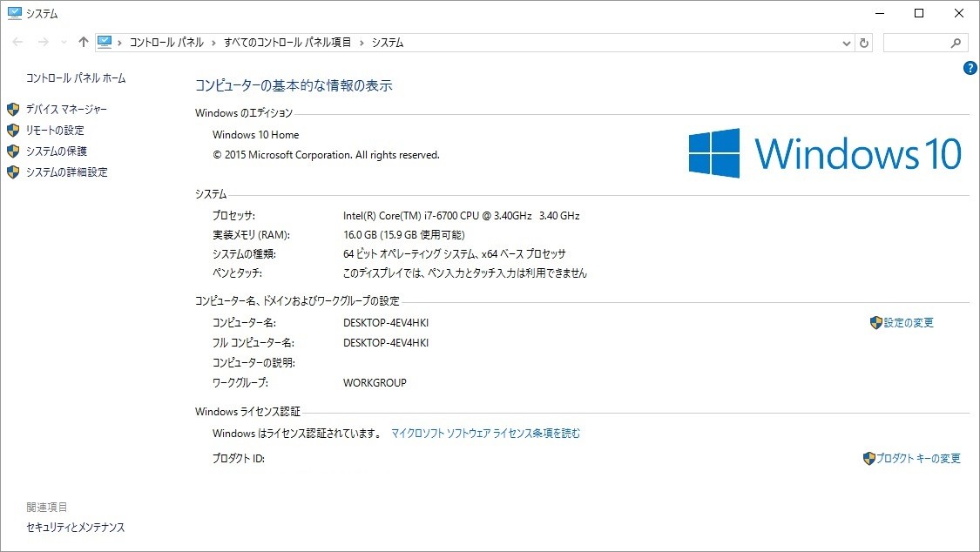This screenshot has width=980, height=552.
Task: Click the shield icon beside デバイス マネージャー
Action: click(x=13, y=110)
